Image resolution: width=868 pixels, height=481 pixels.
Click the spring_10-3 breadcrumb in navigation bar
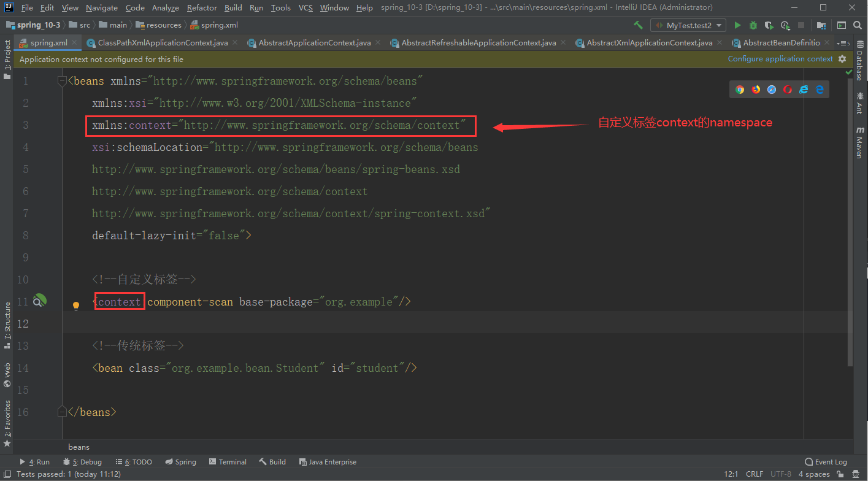[x=34, y=25]
